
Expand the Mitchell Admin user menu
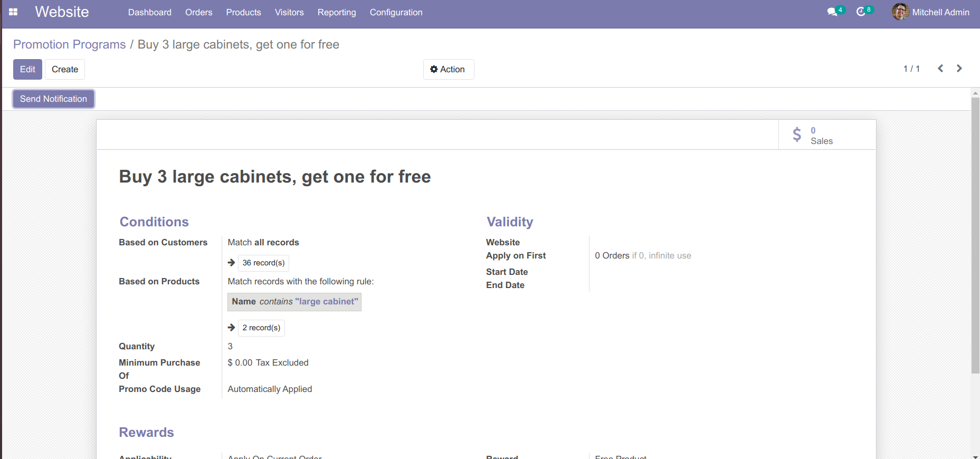(940, 12)
